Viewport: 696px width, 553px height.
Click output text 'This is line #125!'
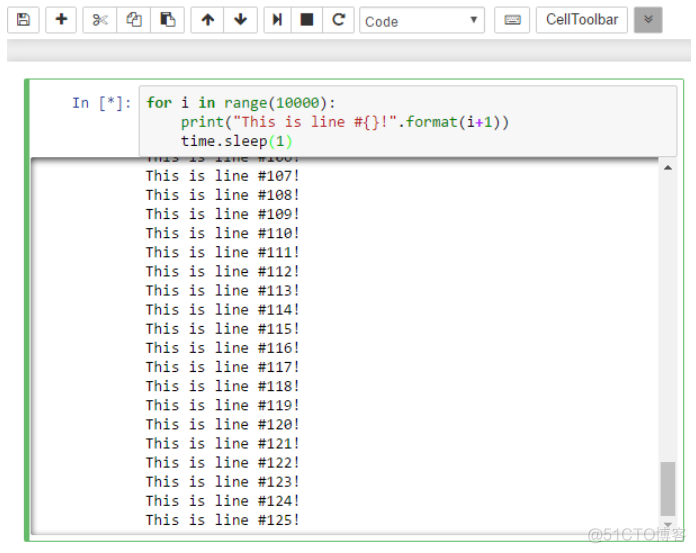tap(223, 520)
